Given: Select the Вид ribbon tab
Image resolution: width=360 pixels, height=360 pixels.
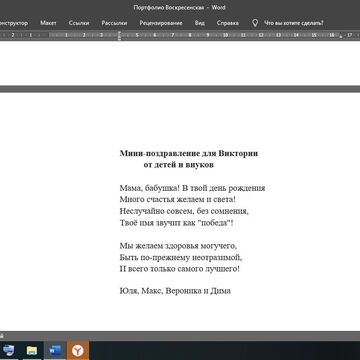Looking at the screenshot, I should tap(200, 23).
